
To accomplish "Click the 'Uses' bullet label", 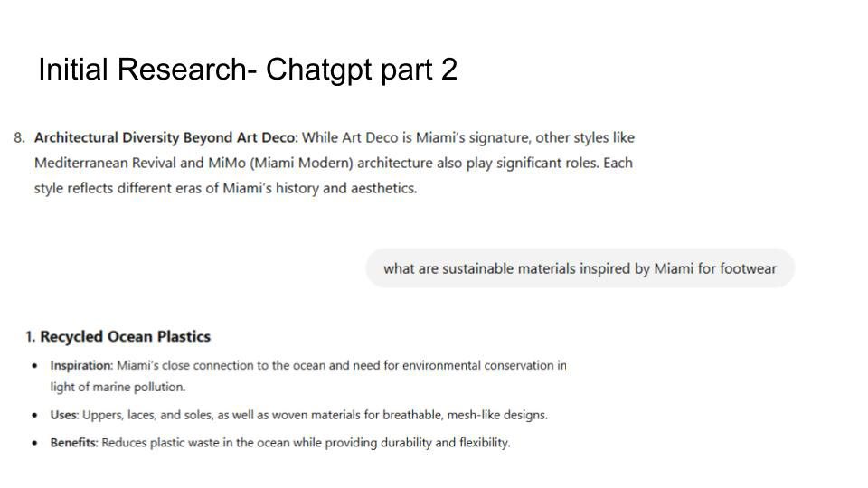I will click(x=64, y=415).
